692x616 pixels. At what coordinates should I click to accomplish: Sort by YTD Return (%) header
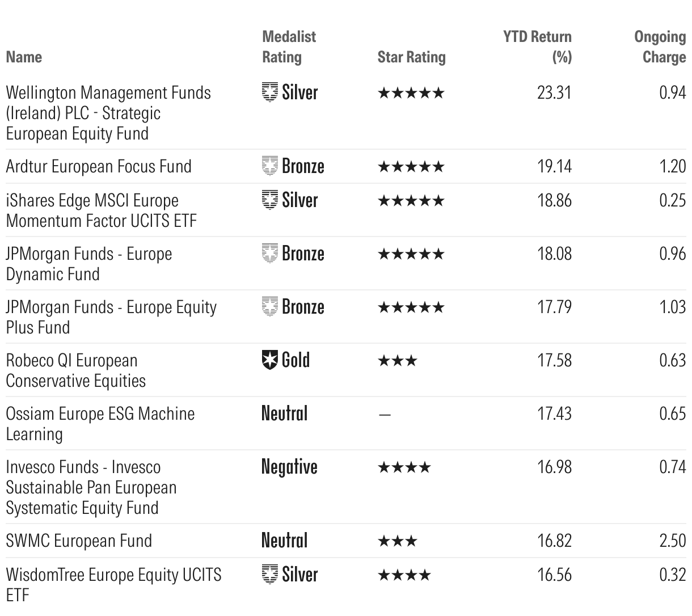point(538,47)
